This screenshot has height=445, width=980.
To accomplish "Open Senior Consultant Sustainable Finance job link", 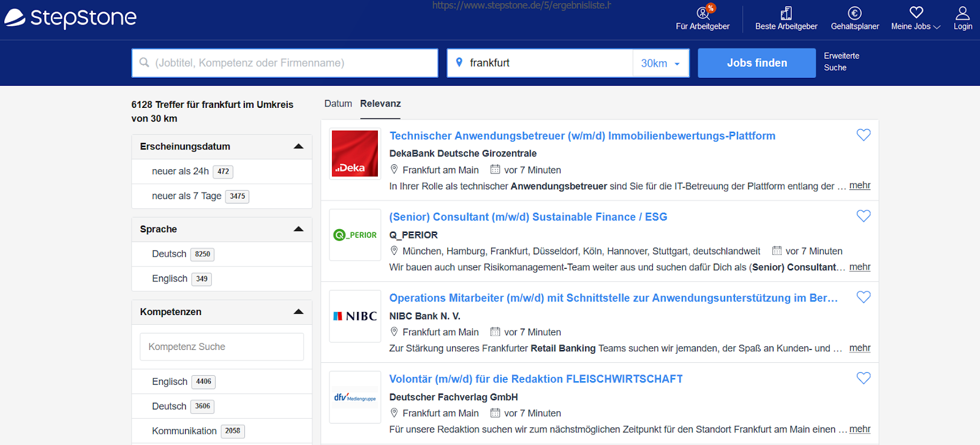I will coord(528,217).
